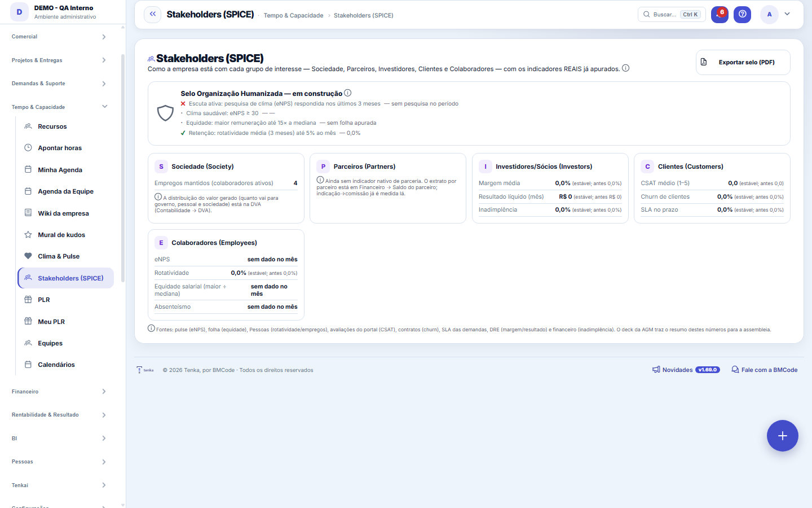Click the Investidores/Sócios (Investors) card heading
812x508 pixels.
point(544,167)
